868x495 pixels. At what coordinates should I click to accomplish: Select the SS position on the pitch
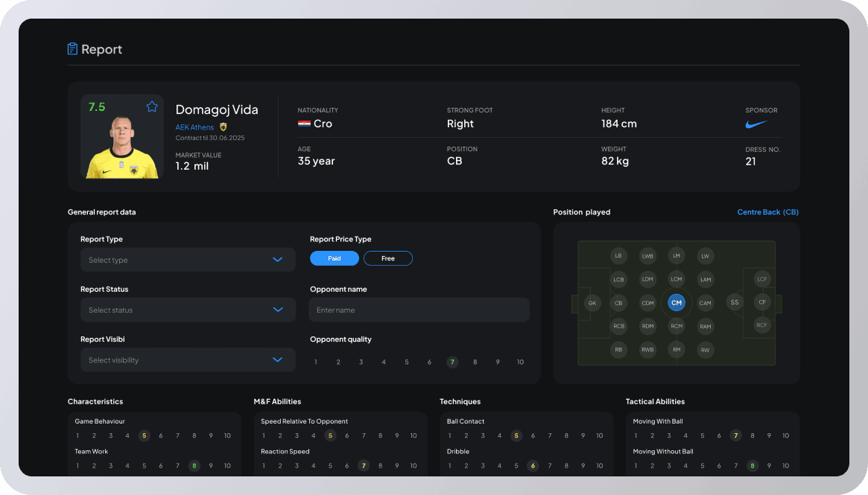click(735, 302)
